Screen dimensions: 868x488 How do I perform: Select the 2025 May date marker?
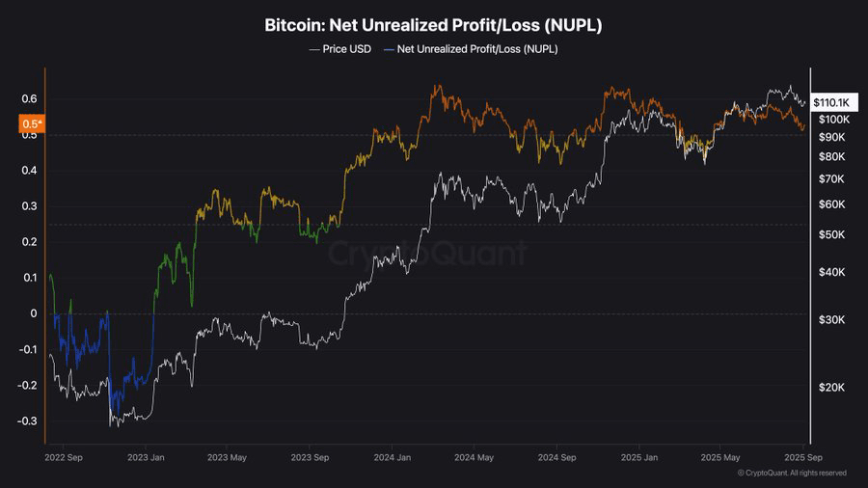pos(720,457)
